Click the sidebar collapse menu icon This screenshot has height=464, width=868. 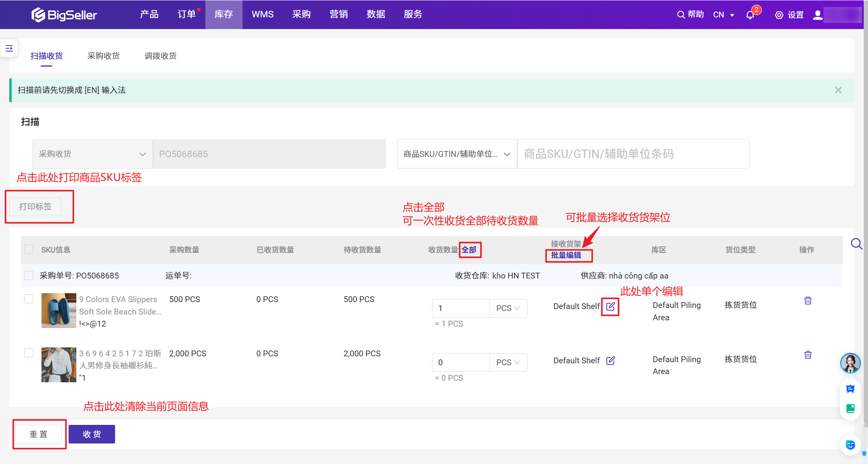(9, 48)
